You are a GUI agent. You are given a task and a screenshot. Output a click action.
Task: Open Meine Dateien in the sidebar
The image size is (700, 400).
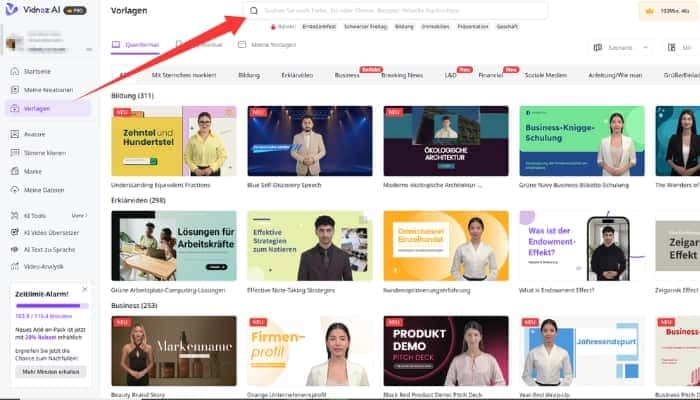pyautogui.click(x=43, y=189)
